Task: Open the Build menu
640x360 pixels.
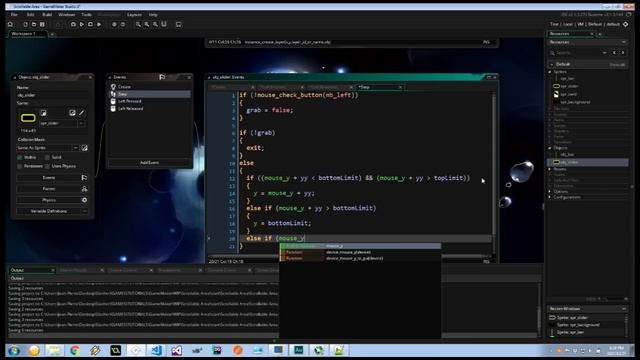Action: (x=47, y=15)
